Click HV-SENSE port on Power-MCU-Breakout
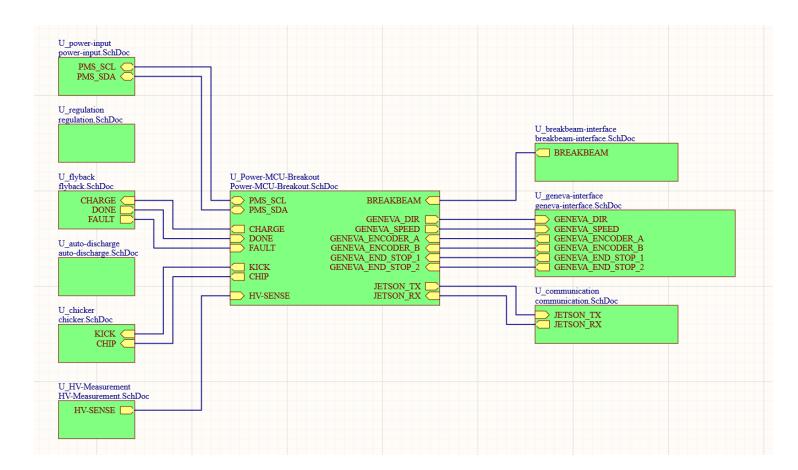 click(x=238, y=296)
